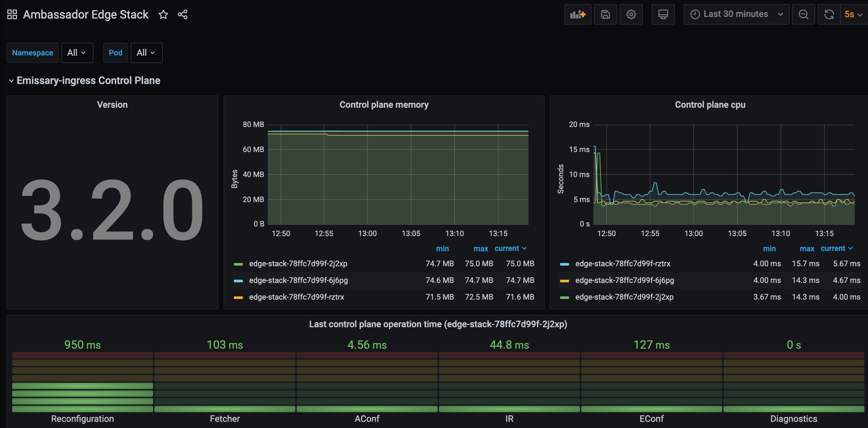Sort cpu legend by min column
Screen dimensions: 868x428
(769, 248)
